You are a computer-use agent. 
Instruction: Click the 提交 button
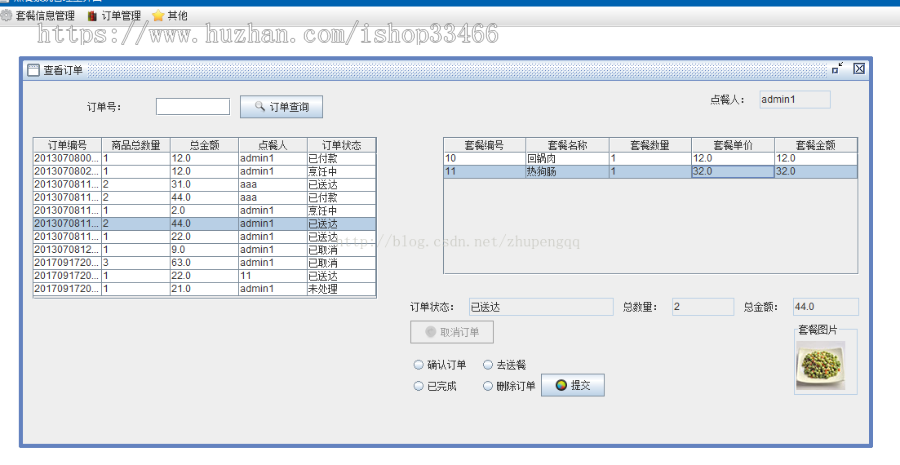click(x=573, y=385)
